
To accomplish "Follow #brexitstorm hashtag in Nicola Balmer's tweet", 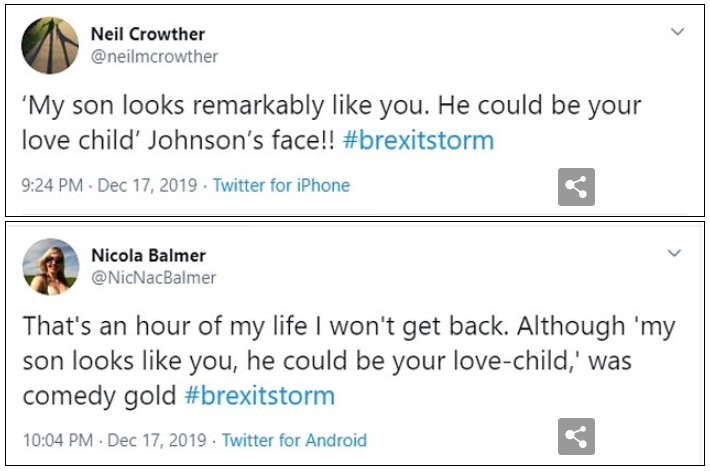I will coord(259,395).
